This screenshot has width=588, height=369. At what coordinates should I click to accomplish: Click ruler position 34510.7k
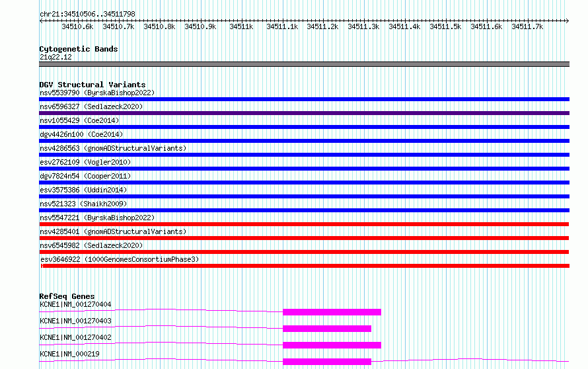(118, 26)
